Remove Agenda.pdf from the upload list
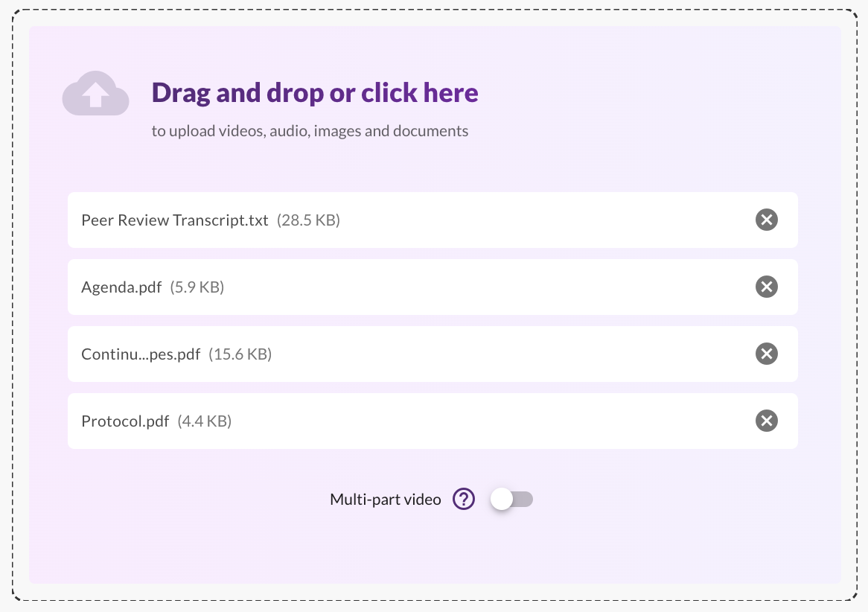This screenshot has height=612, width=868. (x=766, y=287)
